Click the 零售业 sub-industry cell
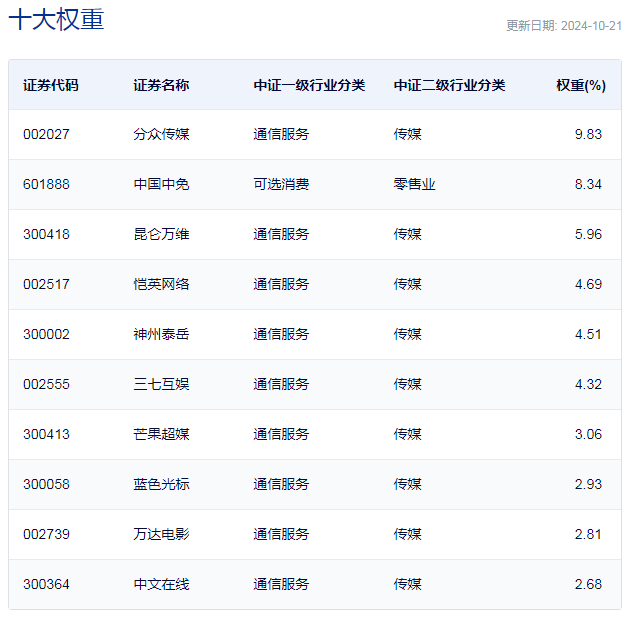The width and height of the screenshot is (629, 617). click(x=414, y=184)
